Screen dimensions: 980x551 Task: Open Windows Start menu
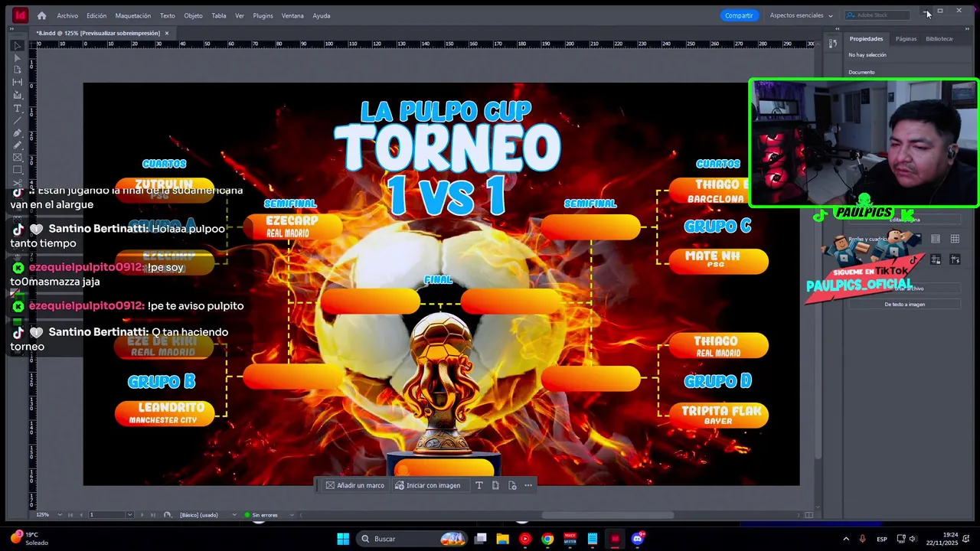tap(343, 539)
